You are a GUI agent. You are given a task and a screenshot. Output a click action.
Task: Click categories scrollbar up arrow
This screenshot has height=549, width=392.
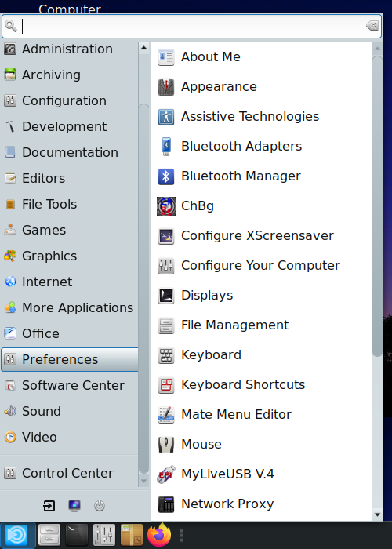143,48
